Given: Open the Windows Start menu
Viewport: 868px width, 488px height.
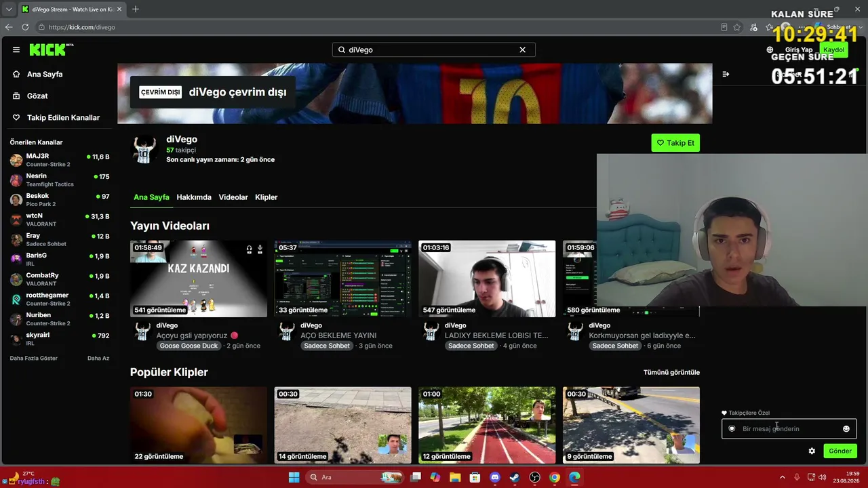Looking at the screenshot, I should (294, 477).
